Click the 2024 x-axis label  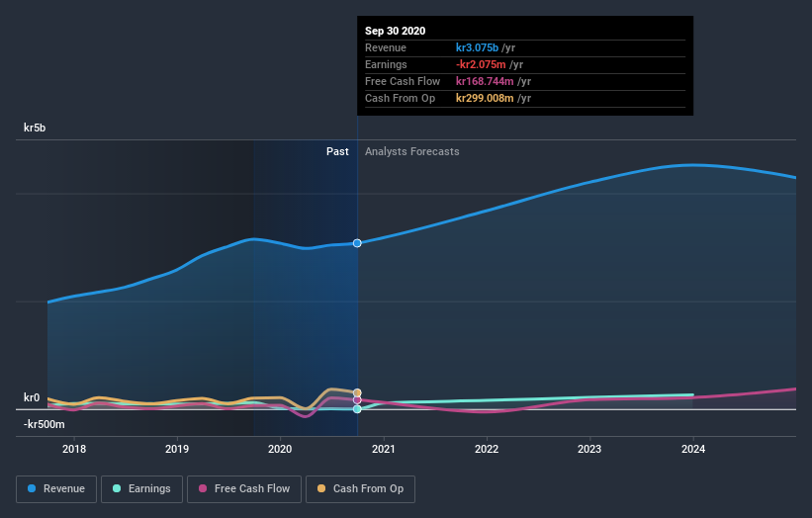(693, 449)
